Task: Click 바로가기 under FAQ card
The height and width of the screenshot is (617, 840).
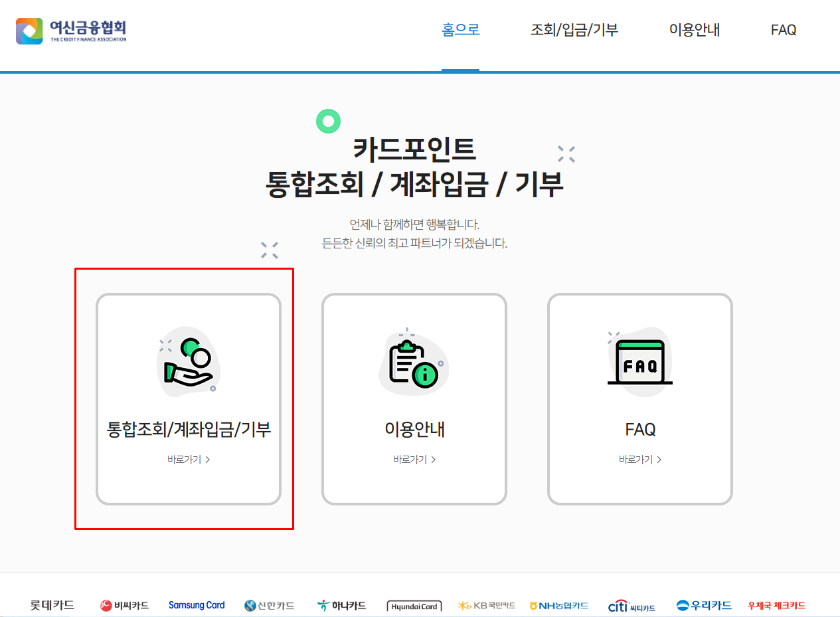Action: pos(640,460)
